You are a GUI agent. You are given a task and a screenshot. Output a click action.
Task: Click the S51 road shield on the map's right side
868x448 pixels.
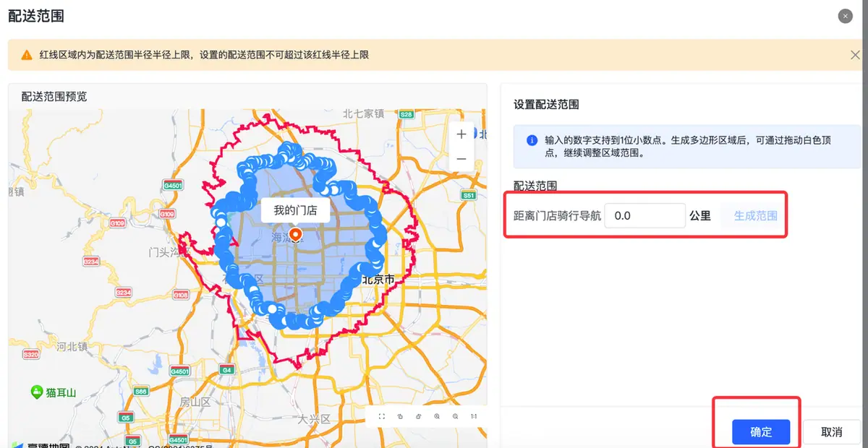tap(469, 196)
